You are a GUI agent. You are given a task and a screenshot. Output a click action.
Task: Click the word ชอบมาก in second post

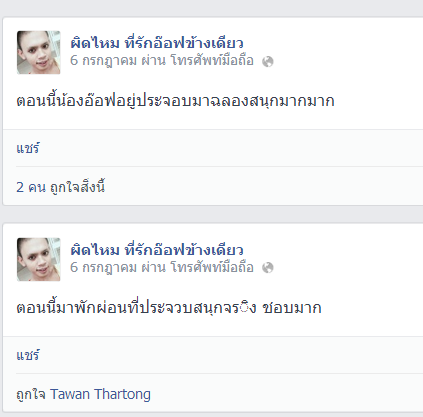292,308
